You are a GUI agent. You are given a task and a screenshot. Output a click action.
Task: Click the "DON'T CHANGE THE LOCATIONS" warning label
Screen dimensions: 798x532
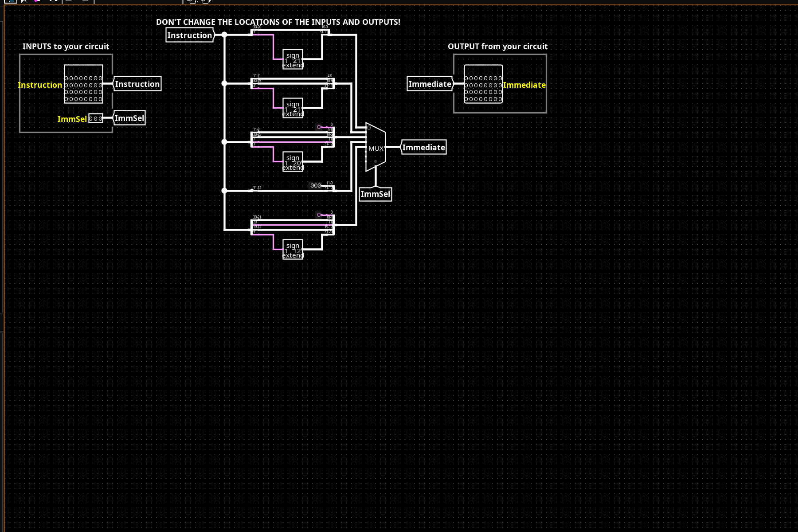coord(278,22)
